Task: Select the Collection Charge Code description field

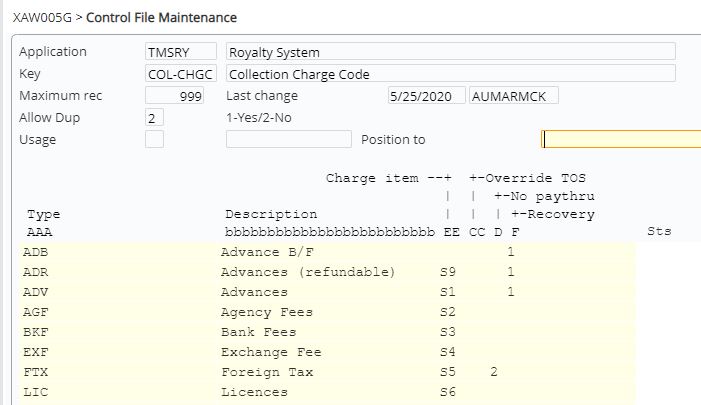Action: click(x=450, y=74)
